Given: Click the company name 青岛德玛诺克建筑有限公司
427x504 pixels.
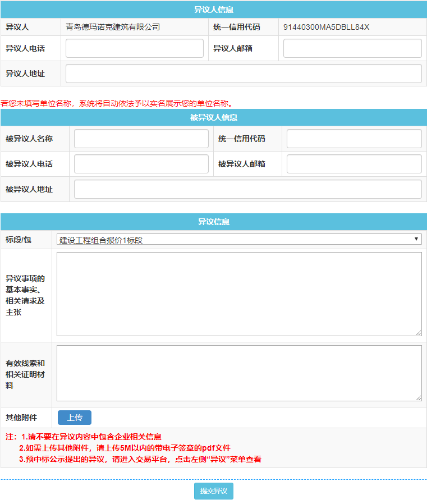Looking at the screenshot, I should 113,27.
